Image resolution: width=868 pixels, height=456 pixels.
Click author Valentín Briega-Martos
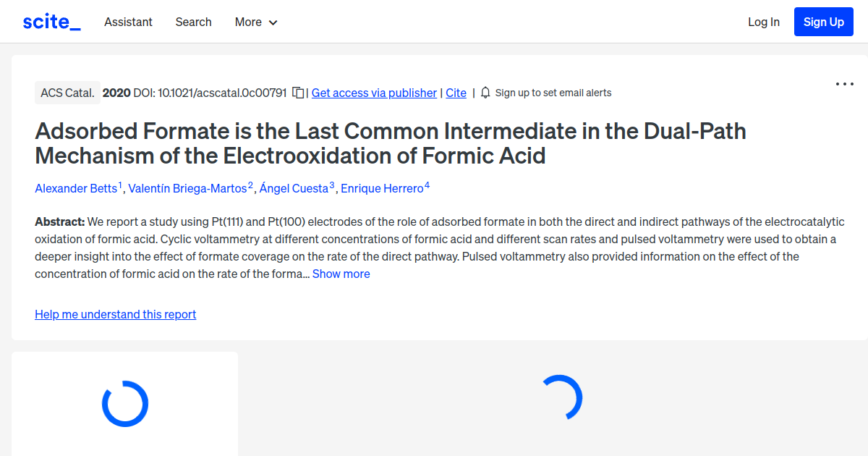(x=186, y=188)
